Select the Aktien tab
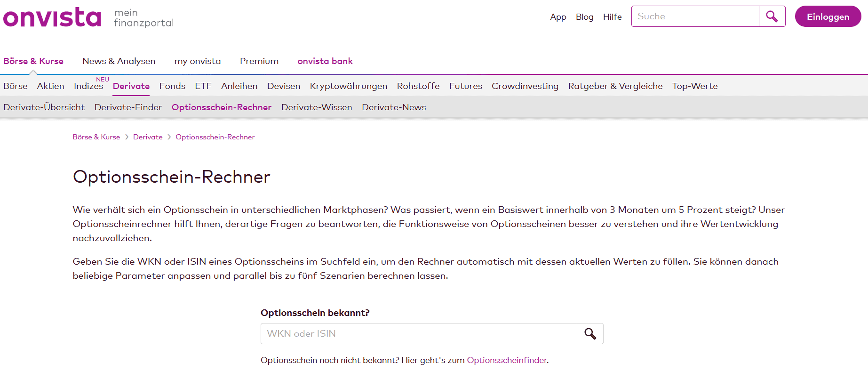This screenshot has width=868, height=372. pyautogui.click(x=50, y=86)
